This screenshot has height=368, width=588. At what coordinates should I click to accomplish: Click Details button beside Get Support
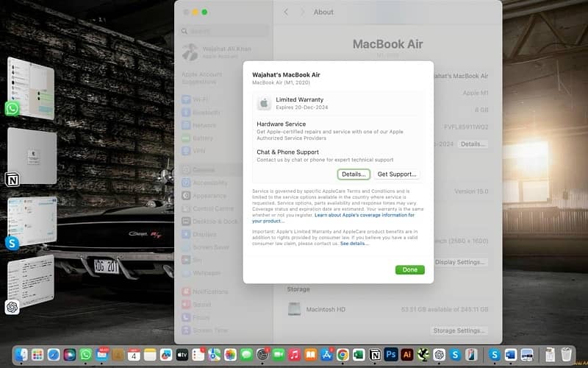pyautogui.click(x=354, y=174)
